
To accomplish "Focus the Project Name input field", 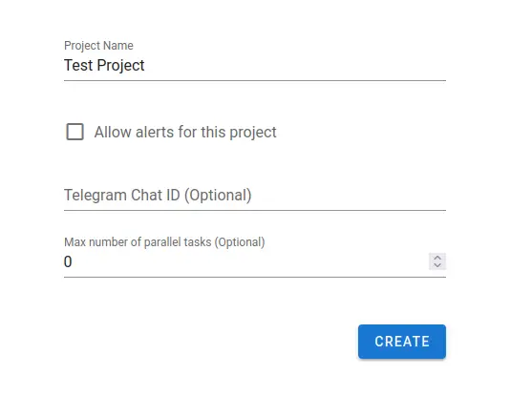I will pos(255,66).
